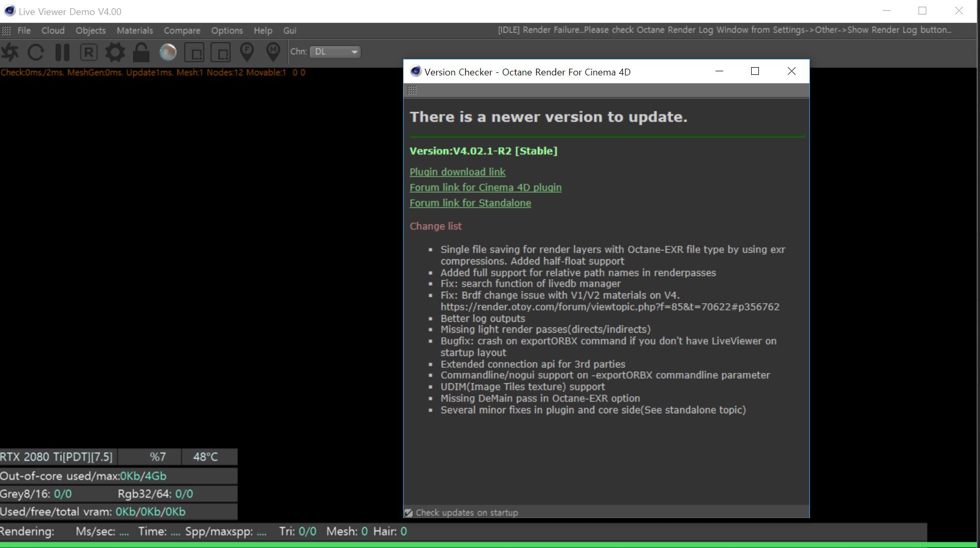
Task: Close the Version Checker dialog
Action: (x=791, y=71)
